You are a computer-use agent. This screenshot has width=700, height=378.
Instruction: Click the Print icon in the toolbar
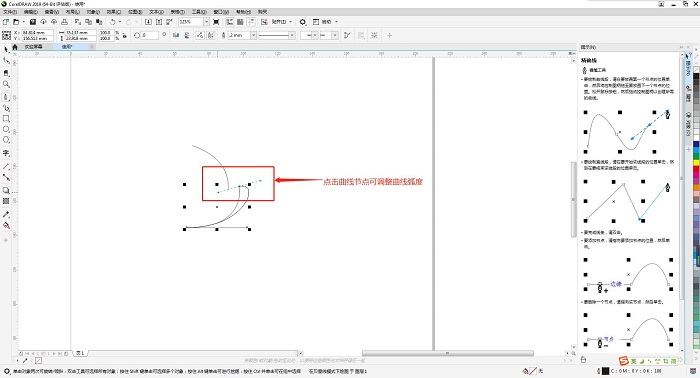[64, 22]
